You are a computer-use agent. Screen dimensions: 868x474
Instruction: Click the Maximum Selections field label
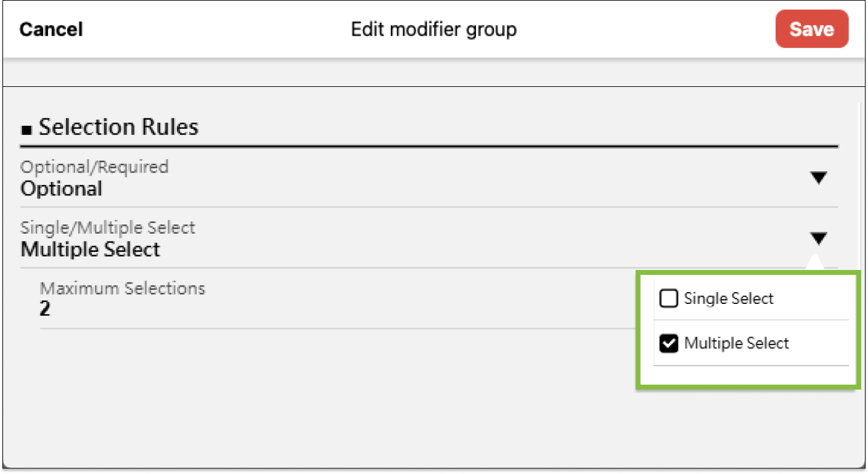[x=122, y=288]
